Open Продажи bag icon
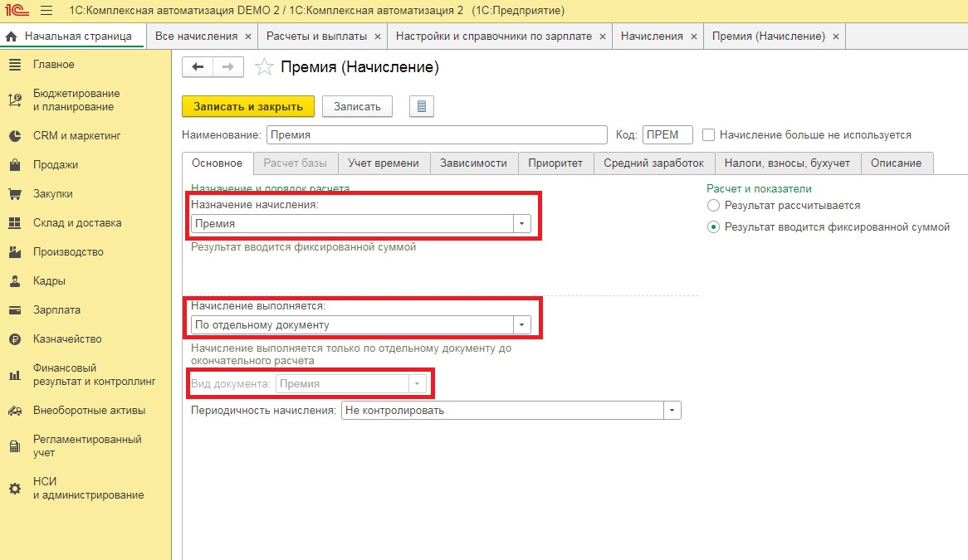 click(15, 164)
